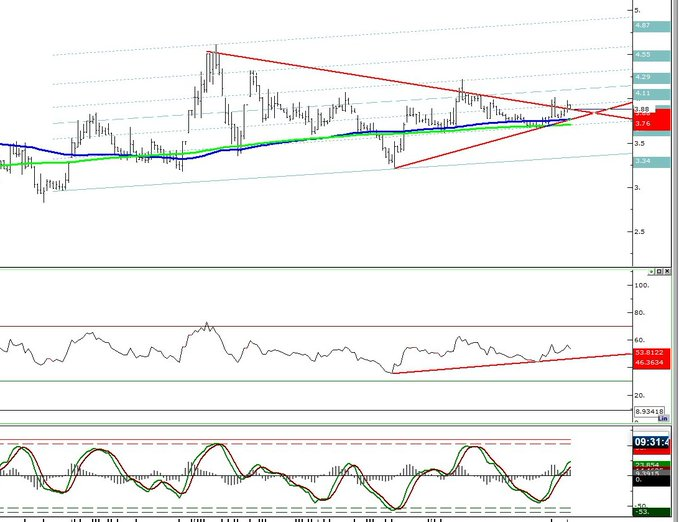Click the dark green -53 oscillator label
The height and width of the screenshot is (522, 679).
(651, 512)
